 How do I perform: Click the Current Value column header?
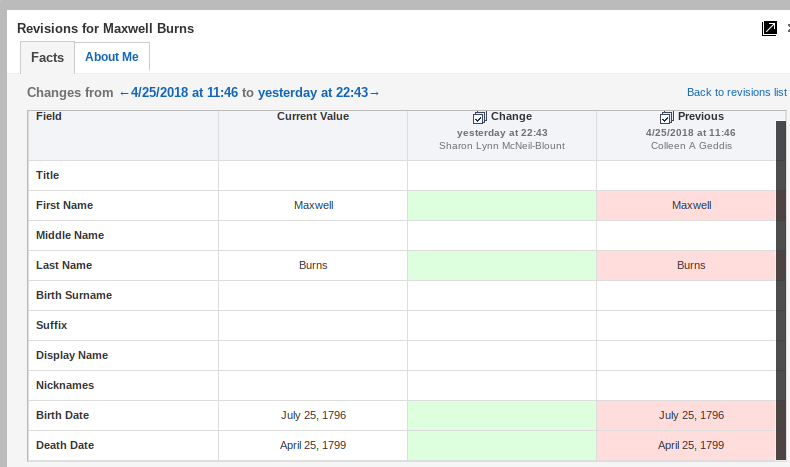pyautogui.click(x=313, y=117)
